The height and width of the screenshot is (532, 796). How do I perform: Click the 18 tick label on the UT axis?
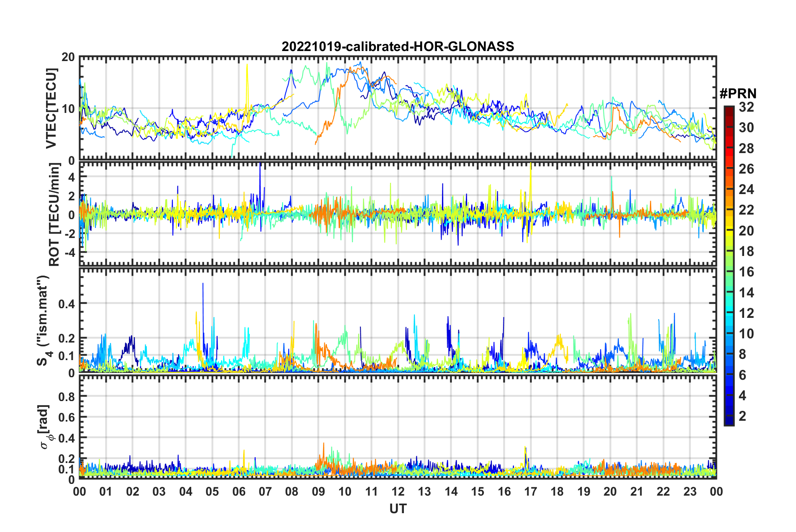click(557, 491)
